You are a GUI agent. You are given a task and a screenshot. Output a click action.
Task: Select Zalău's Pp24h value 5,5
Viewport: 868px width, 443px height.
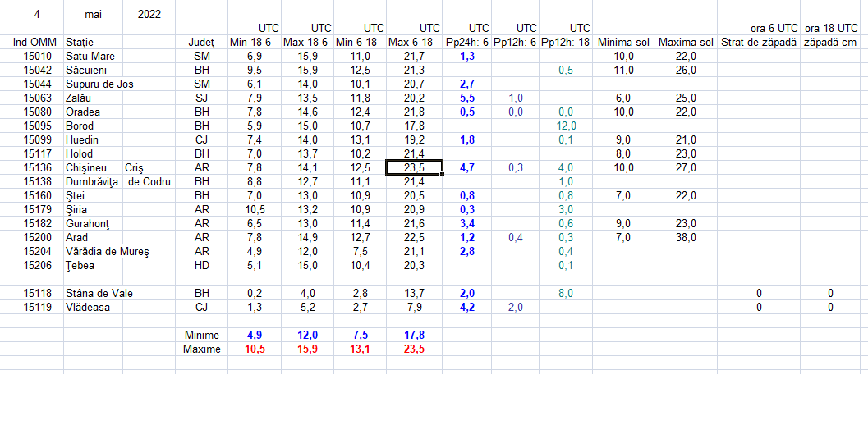pos(466,98)
